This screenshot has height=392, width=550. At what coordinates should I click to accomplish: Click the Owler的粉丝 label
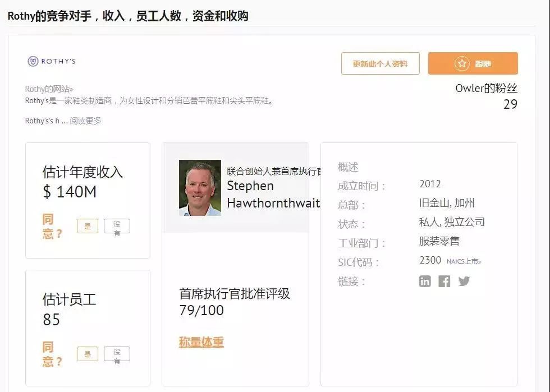(486, 89)
